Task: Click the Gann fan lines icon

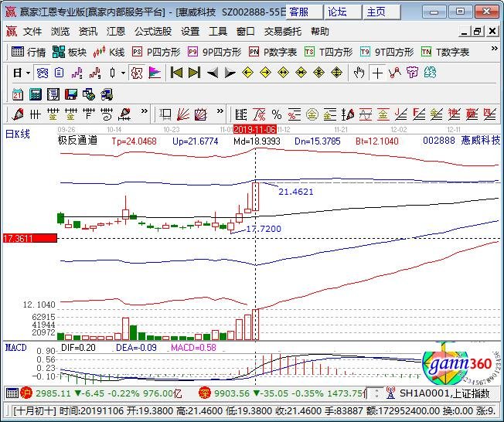Action: tap(183, 114)
